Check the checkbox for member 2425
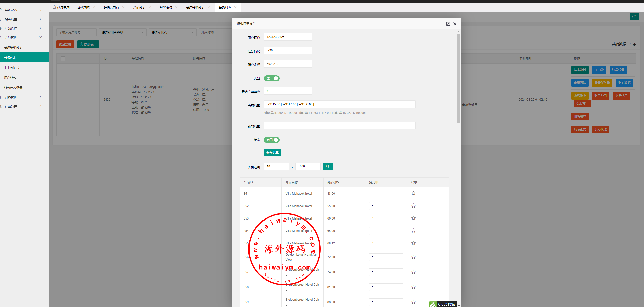This screenshot has height=307, width=644. tap(63, 100)
